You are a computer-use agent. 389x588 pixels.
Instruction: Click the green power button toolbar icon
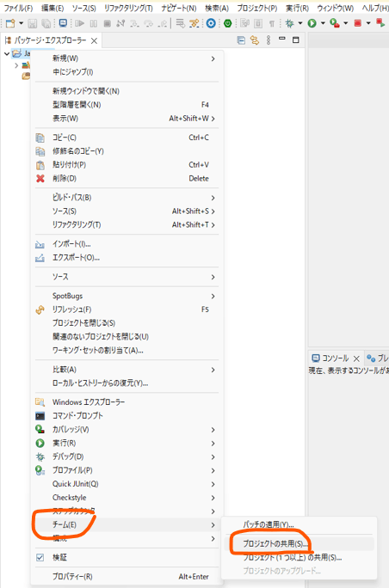click(227, 23)
